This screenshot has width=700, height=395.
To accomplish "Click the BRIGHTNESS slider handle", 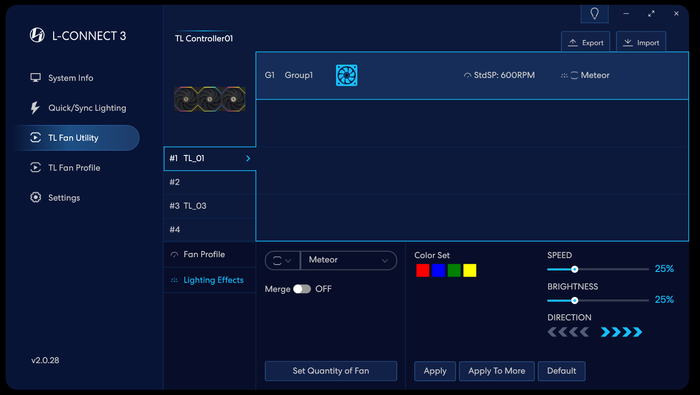I will tap(575, 300).
